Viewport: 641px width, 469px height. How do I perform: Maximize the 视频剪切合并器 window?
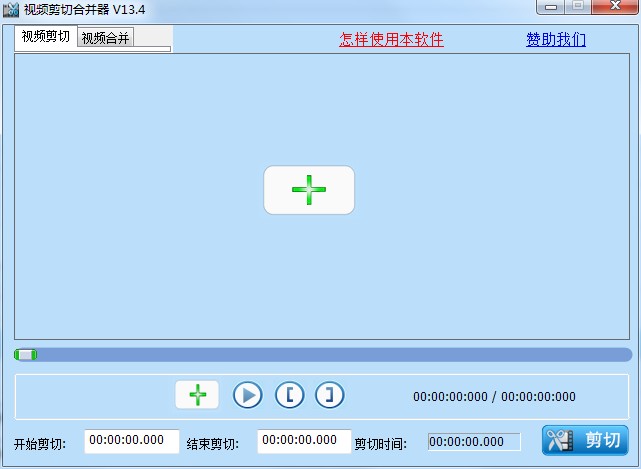(577, 7)
